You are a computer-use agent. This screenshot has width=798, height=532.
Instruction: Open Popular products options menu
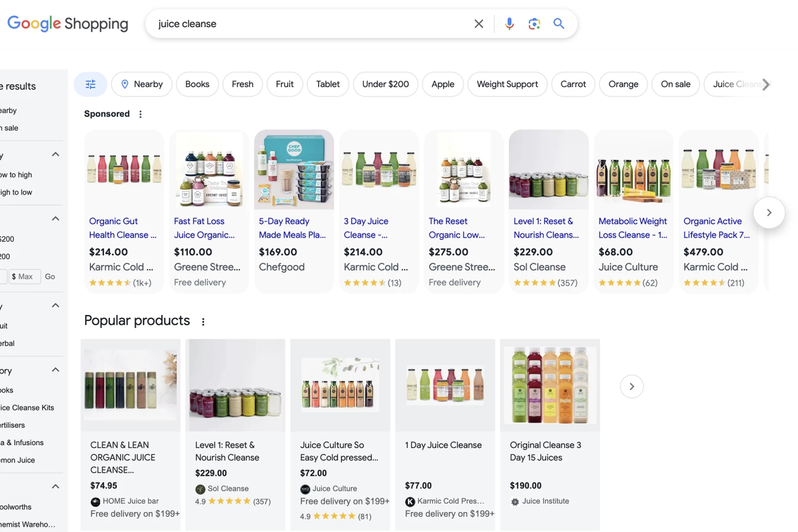[x=203, y=321]
